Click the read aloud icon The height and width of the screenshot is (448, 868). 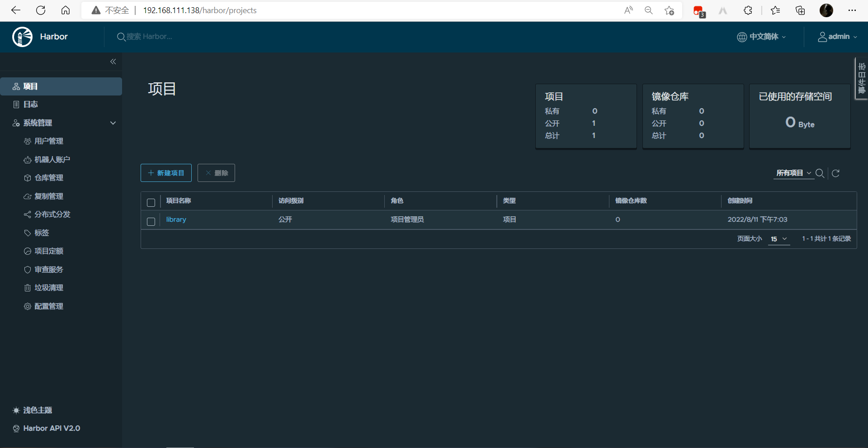pyautogui.click(x=628, y=10)
